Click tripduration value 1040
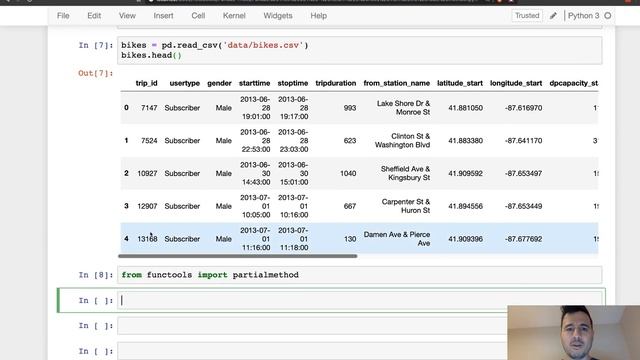 (x=348, y=173)
